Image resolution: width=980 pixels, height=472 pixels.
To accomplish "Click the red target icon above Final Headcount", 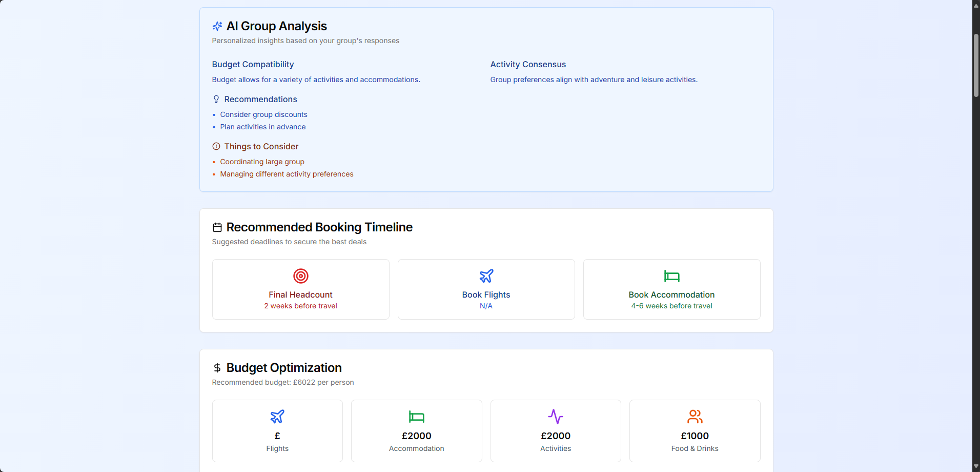I will pos(301,276).
